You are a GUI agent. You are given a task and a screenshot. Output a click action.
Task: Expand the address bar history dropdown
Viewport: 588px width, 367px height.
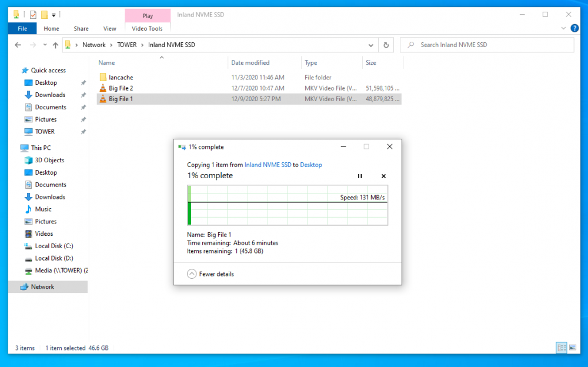click(371, 45)
